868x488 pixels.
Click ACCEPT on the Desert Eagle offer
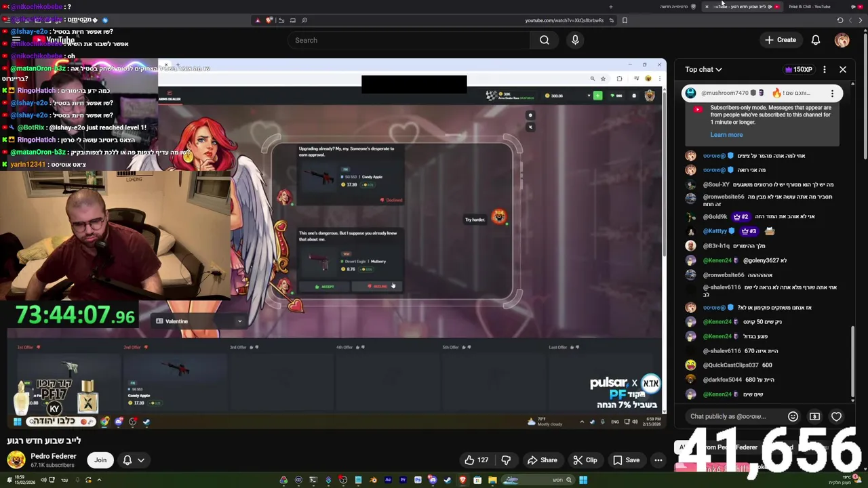[x=324, y=286]
